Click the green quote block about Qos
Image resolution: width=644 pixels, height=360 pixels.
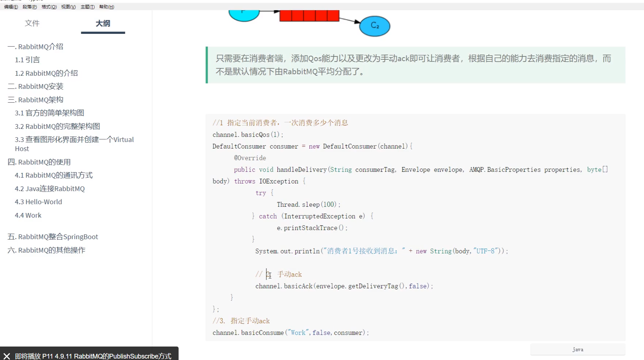pos(415,65)
